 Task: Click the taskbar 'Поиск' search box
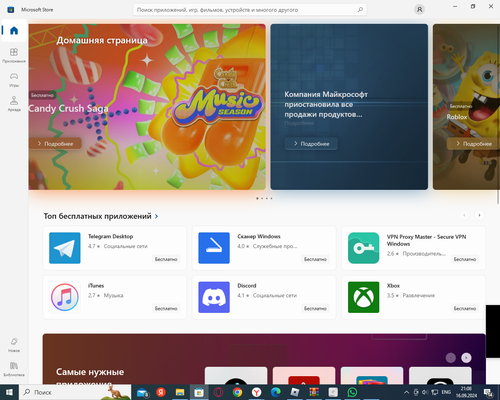(75, 392)
